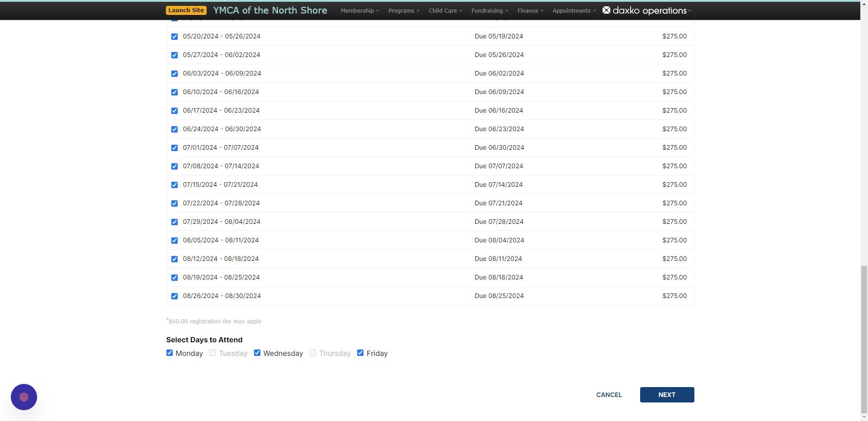Viewport: 868px width, 421px height.
Task: Open the chat assistant bubble
Action: coord(24,397)
